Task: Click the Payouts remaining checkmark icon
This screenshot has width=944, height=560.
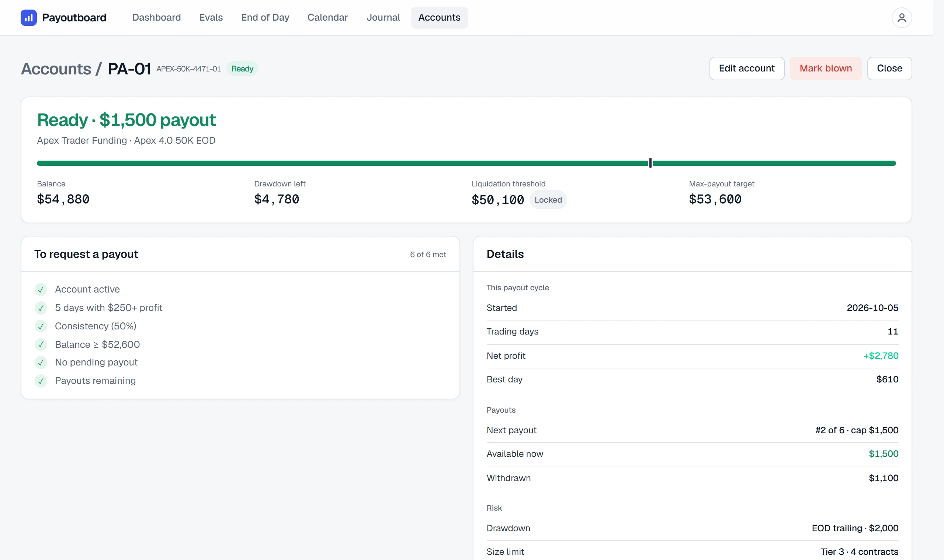Action: tap(41, 381)
